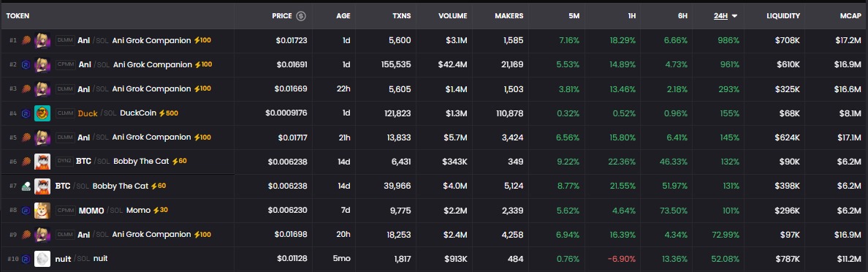This screenshot has width=868, height=272.
Task: Click the transaction count 155,535
Action: [396, 65]
